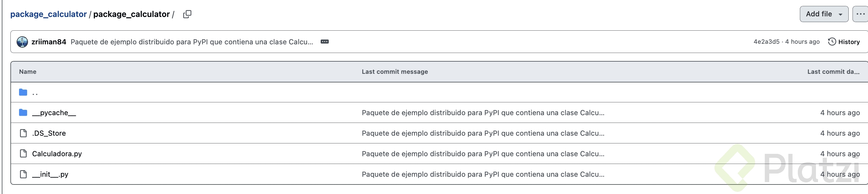
Task: Open commit 4e2a3d5
Action: pos(766,42)
